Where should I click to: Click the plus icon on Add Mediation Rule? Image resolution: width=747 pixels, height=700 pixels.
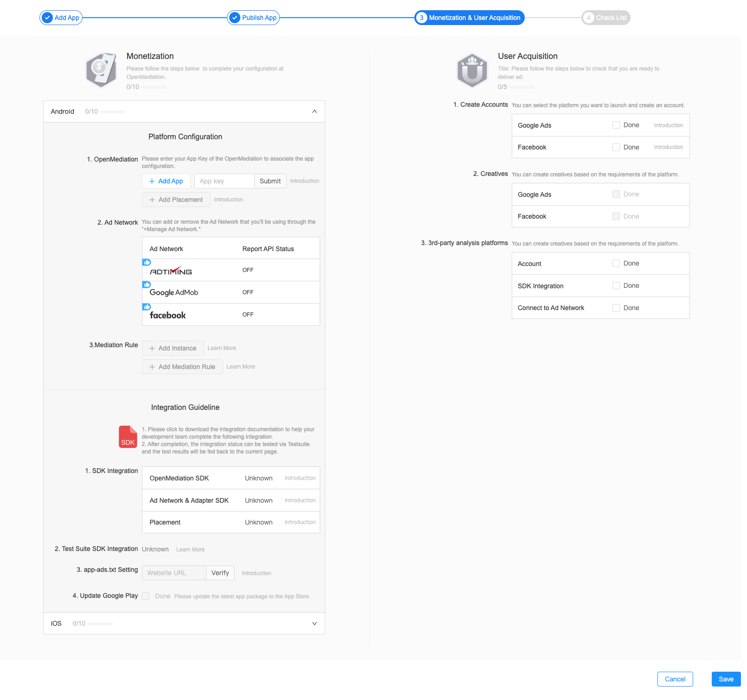pos(152,367)
